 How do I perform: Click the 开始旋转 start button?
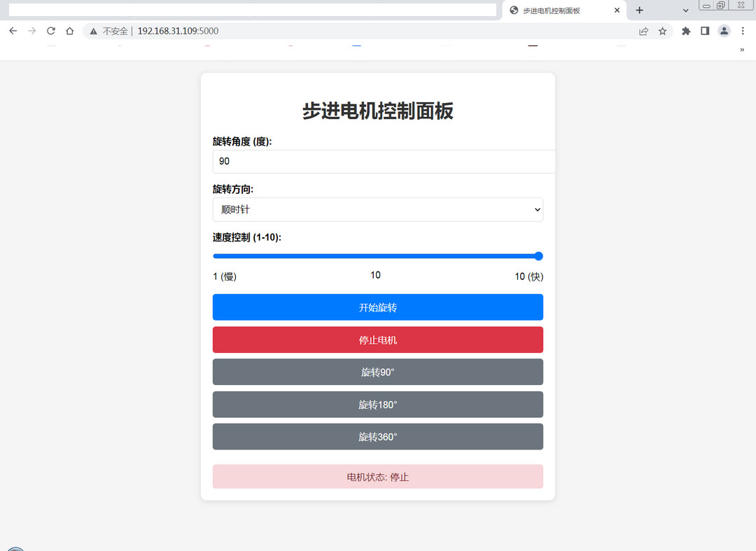(x=378, y=307)
